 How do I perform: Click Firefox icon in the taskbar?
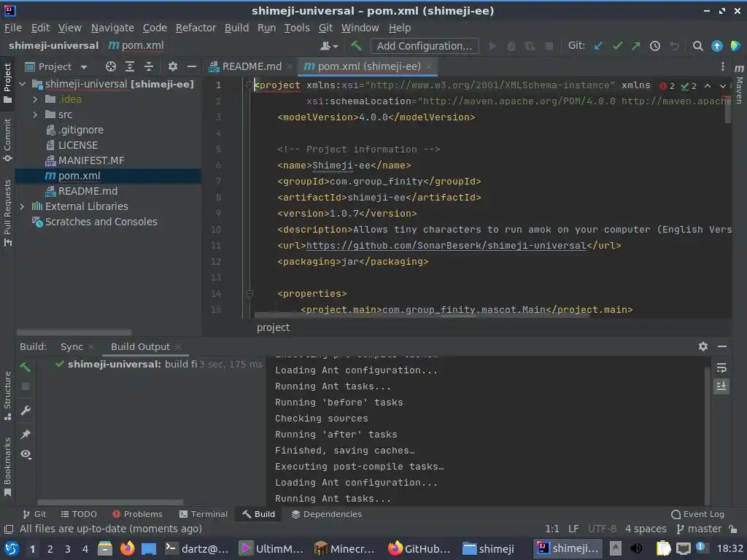pyautogui.click(x=127, y=548)
